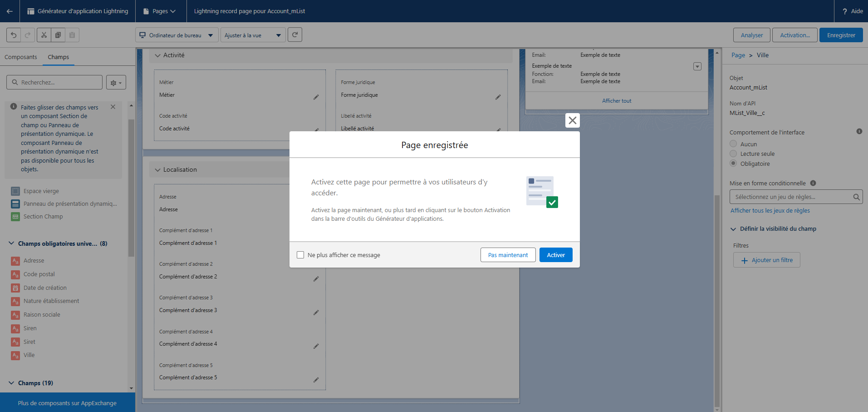Click Afficher tout link
The width and height of the screenshot is (868, 412).
point(617,101)
